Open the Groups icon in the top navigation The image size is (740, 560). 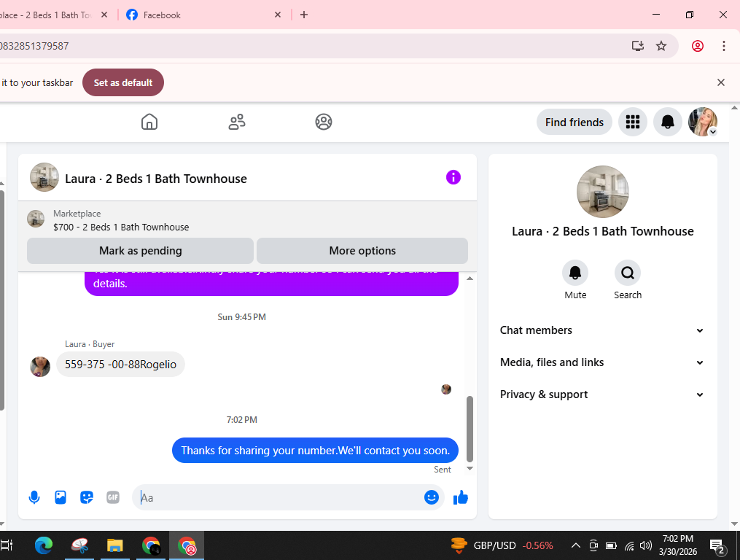(x=324, y=122)
